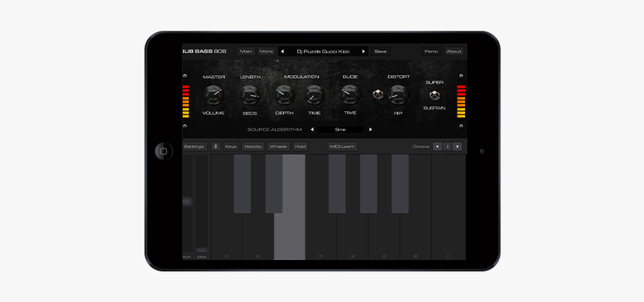Play the F0 white key

[x=321, y=238]
